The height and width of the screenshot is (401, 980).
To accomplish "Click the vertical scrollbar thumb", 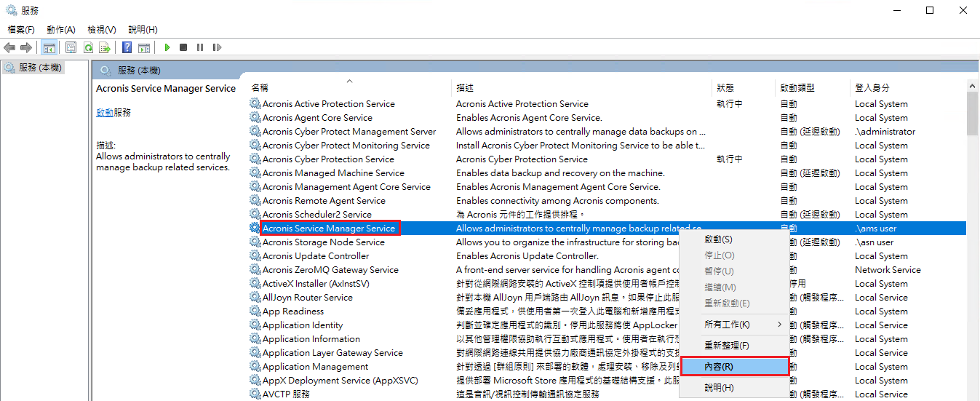I will (x=973, y=114).
